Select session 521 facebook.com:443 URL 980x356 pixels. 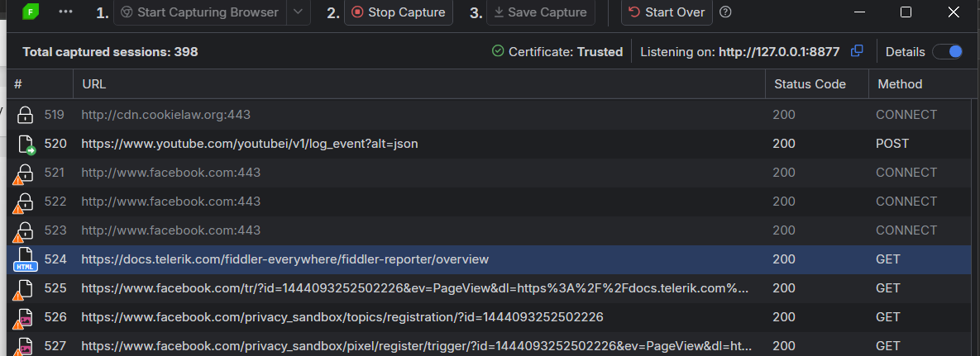tap(170, 173)
